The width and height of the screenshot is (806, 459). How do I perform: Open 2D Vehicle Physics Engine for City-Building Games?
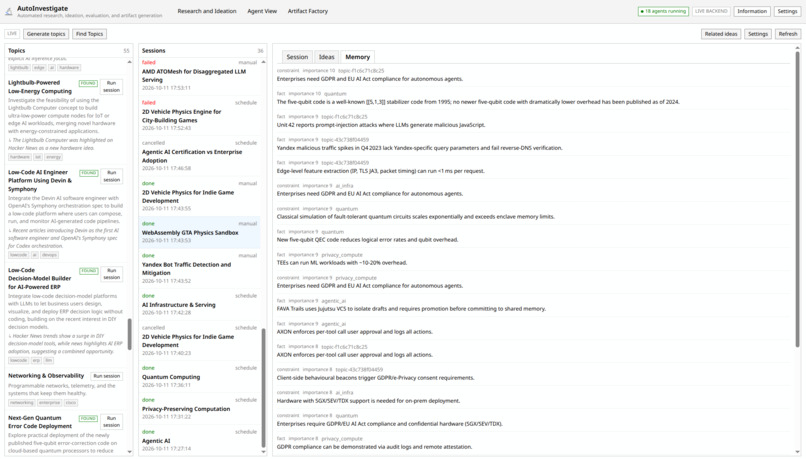click(x=199, y=116)
